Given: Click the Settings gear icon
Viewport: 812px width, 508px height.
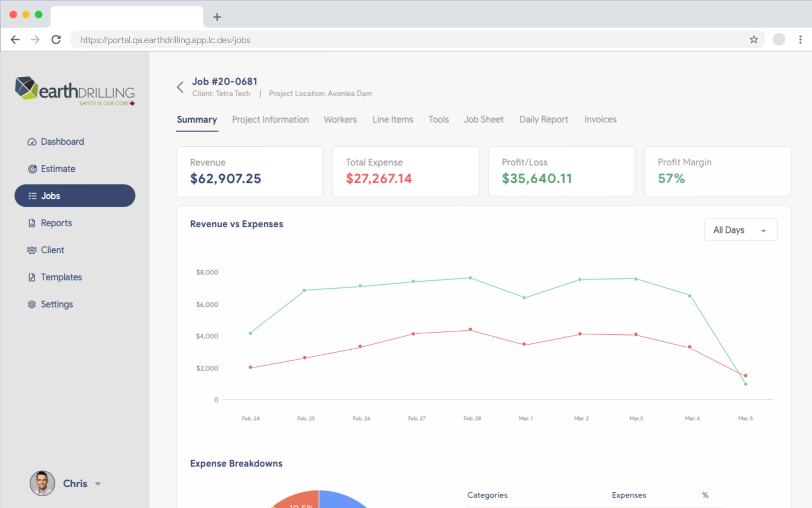Looking at the screenshot, I should click(x=32, y=304).
